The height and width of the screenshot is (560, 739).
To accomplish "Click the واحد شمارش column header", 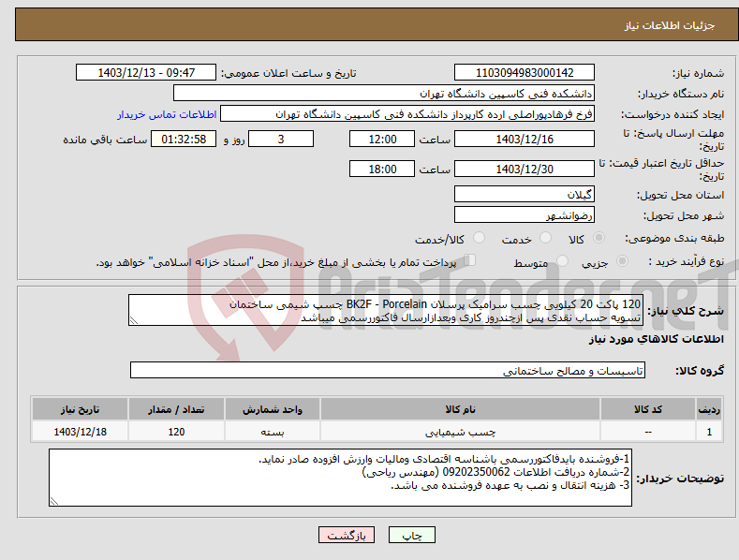I will point(273,409).
